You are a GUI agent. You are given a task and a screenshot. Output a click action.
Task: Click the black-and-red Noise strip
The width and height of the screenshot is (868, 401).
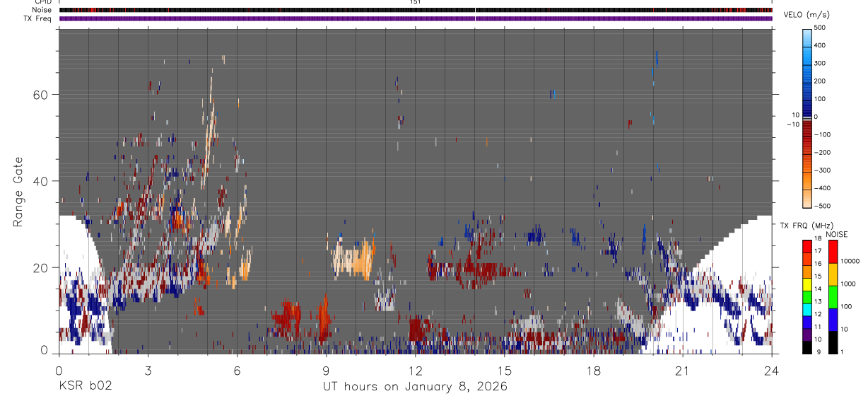click(416, 10)
